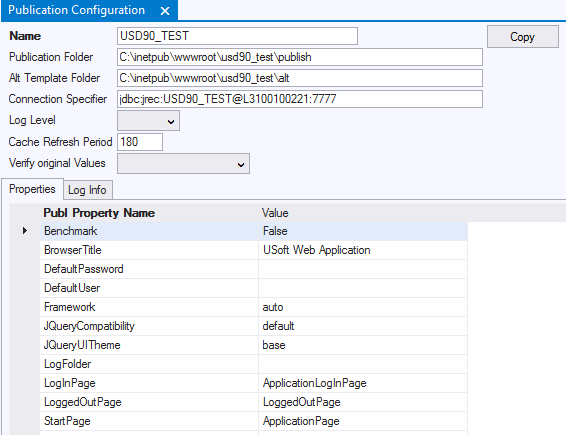Click the ApplicationLogInPage value cell

point(363,383)
